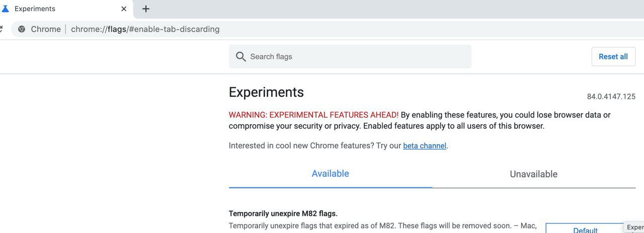Switch to the Unavailable tab
Viewport: 644px width, 233px height.
coord(533,174)
